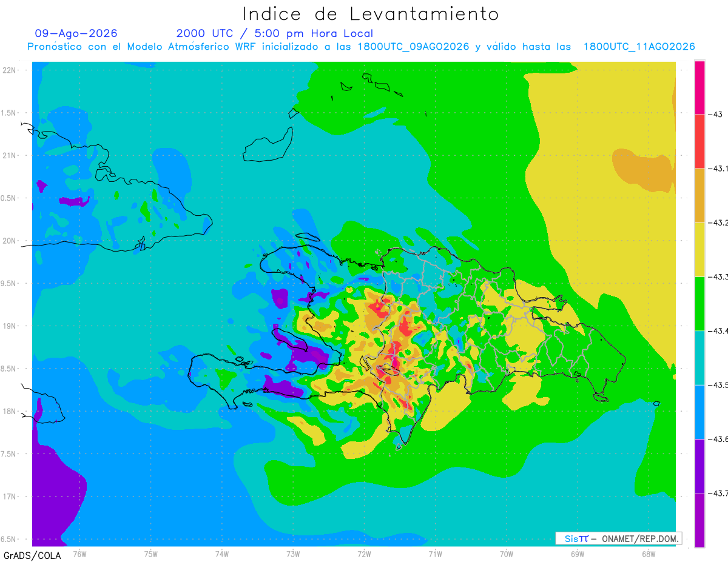This screenshot has width=728, height=562.
Task: Select legend value '-43.7'
Action: coord(719,493)
